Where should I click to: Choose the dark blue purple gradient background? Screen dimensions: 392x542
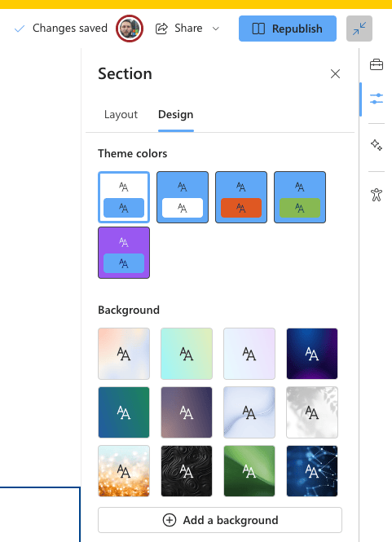tap(312, 354)
